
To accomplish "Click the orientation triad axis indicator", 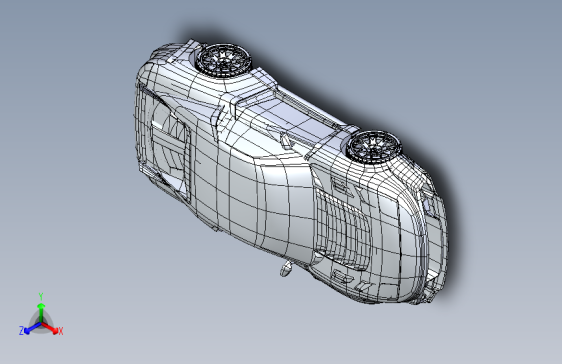I will 41,318.
